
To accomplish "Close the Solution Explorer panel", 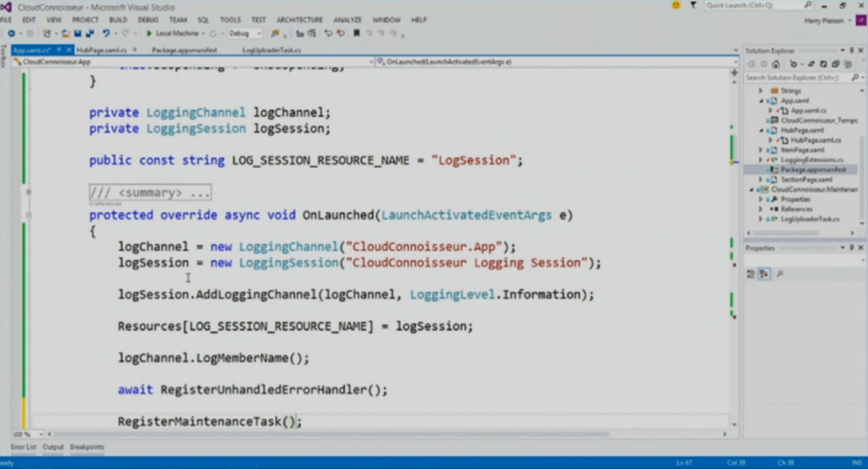I will [x=861, y=50].
